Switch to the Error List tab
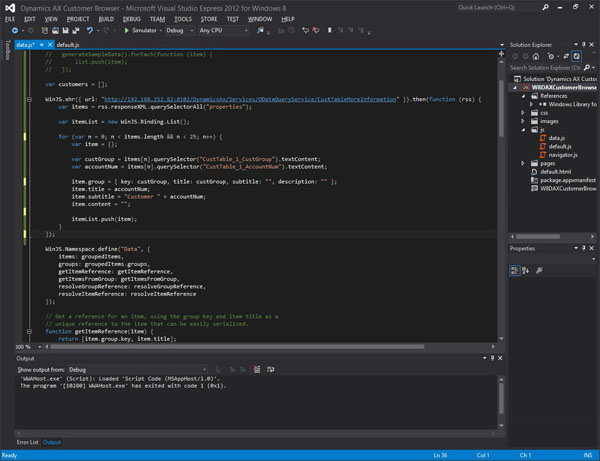Screen dimensions: 600x461 tap(25, 441)
